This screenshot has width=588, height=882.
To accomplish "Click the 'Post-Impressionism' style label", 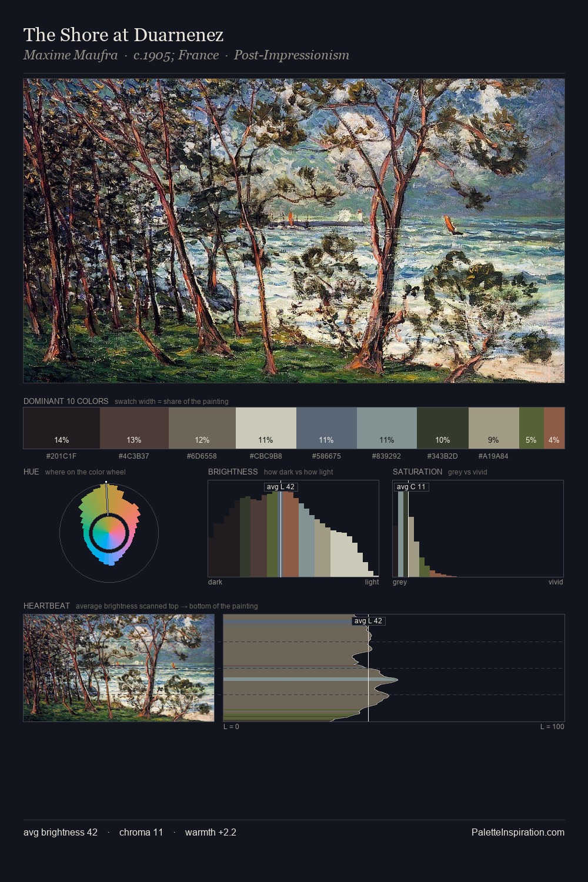I will [292, 55].
